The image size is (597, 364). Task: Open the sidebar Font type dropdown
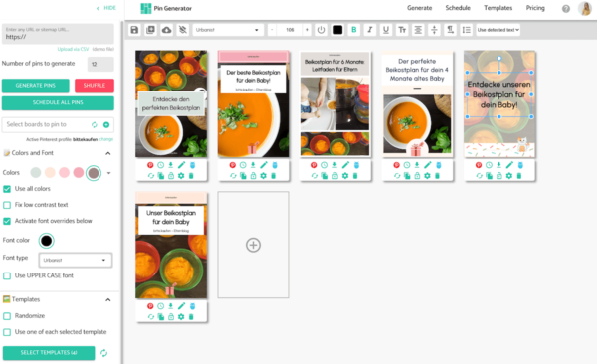pos(76,260)
